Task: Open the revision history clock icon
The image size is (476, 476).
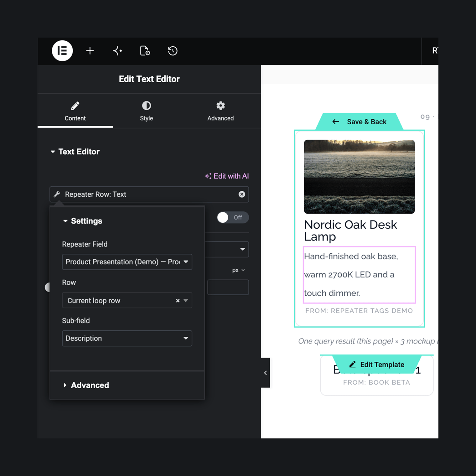Action: pyautogui.click(x=173, y=51)
